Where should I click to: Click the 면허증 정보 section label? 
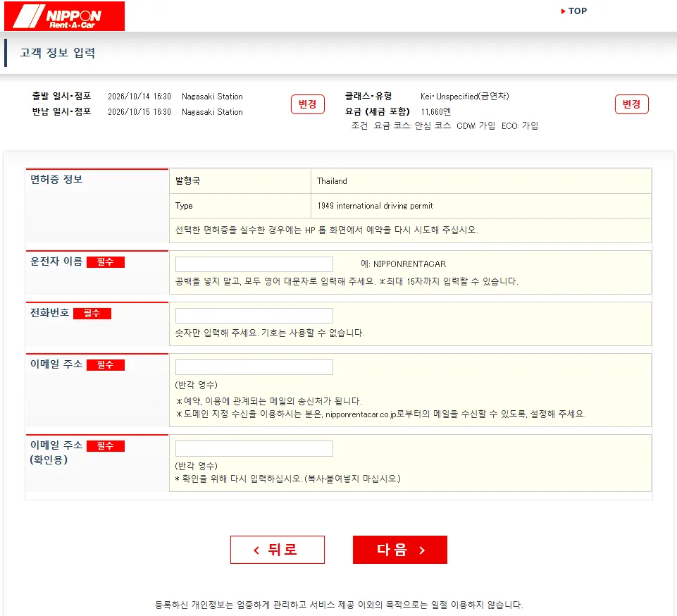tap(56, 179)
